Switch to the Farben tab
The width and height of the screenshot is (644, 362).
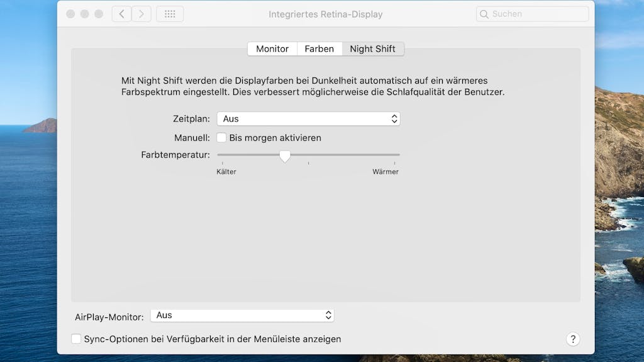click(319, 49)
